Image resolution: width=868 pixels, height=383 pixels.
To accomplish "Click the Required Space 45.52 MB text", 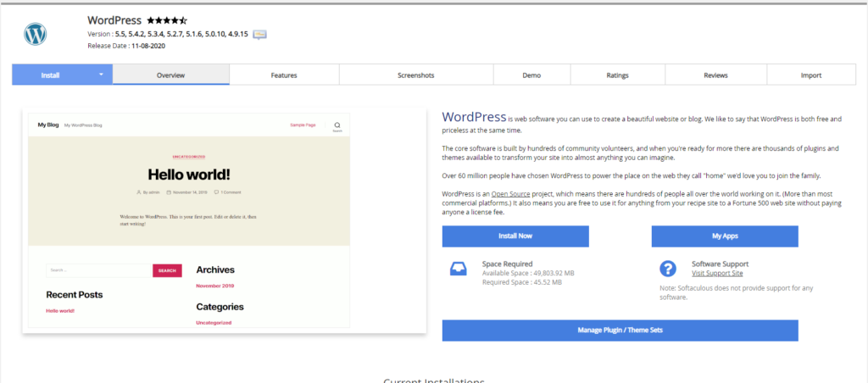I will tap(522, 282).
